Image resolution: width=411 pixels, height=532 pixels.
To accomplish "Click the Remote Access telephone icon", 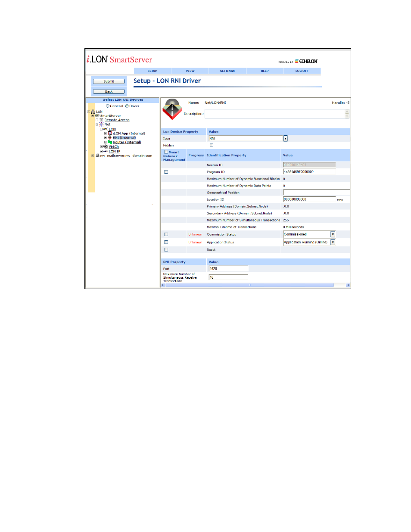I will [101, 120].
